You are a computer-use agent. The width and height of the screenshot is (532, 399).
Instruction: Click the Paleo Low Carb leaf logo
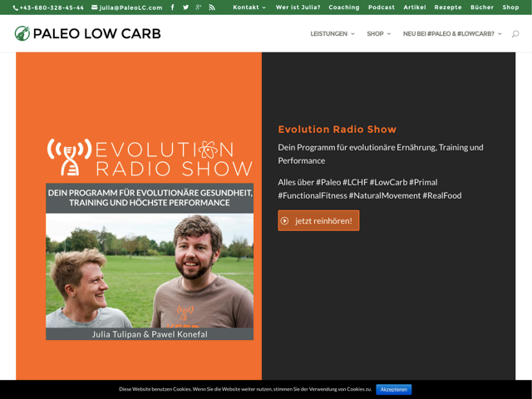point(22,33)
